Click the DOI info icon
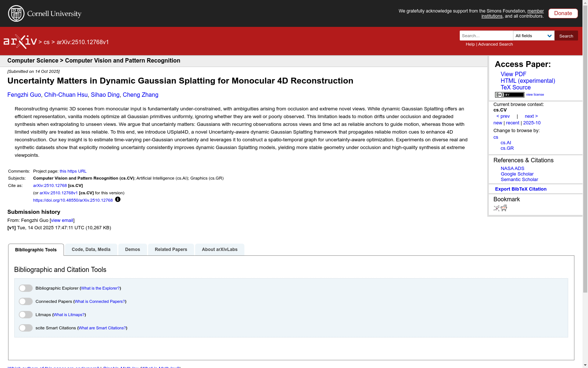Viewport: 588px width, 368px height. [118, 199]
